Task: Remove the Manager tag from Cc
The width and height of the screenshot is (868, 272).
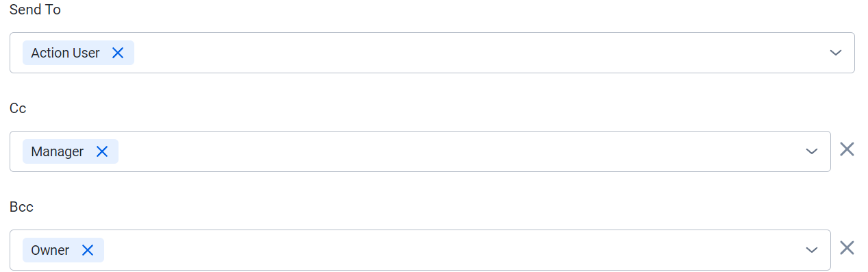Action: coord(102,151)
